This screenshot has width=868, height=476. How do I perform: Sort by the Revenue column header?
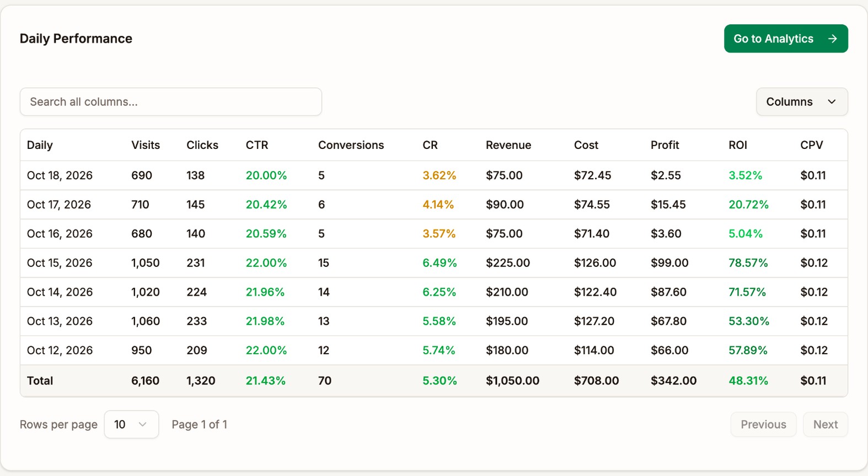(x=508, y=145)
